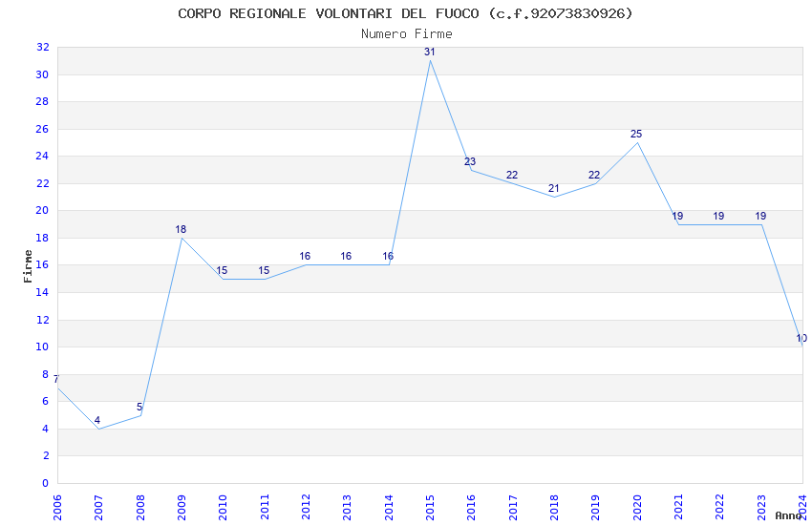This screenshot has width=812, height=525.
Task: Click the y-axis tick value 20
Action: [42, 210]
